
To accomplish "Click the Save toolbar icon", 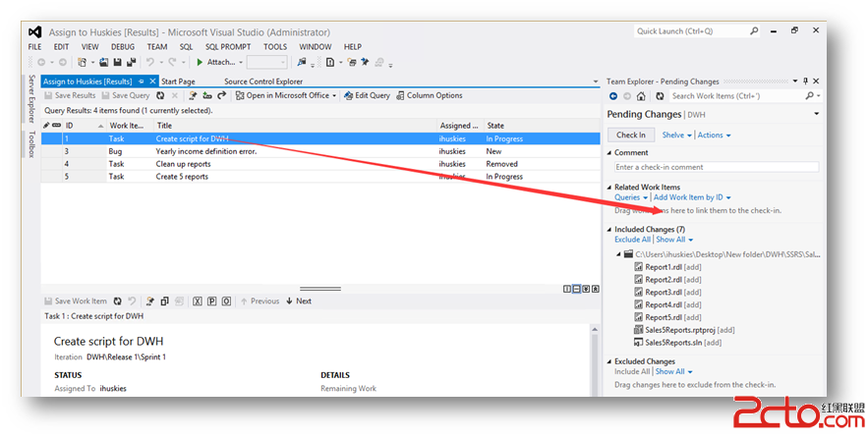I will click(x=117, y=63).
